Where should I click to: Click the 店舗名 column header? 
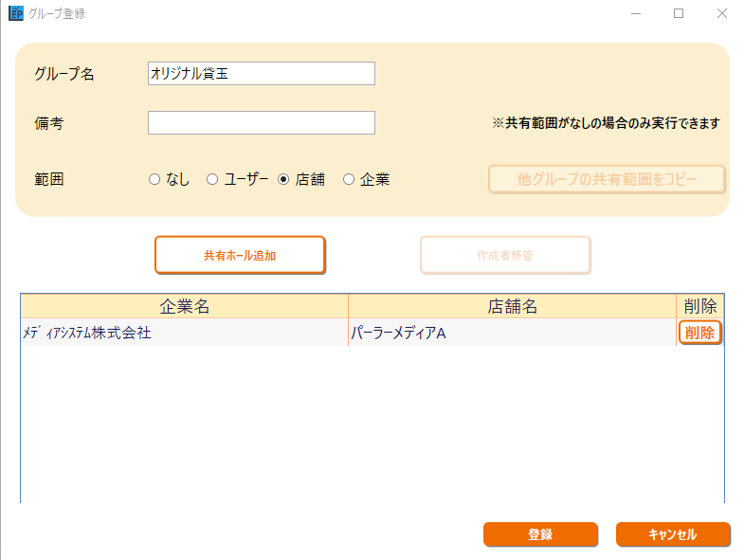click(513, 306)
